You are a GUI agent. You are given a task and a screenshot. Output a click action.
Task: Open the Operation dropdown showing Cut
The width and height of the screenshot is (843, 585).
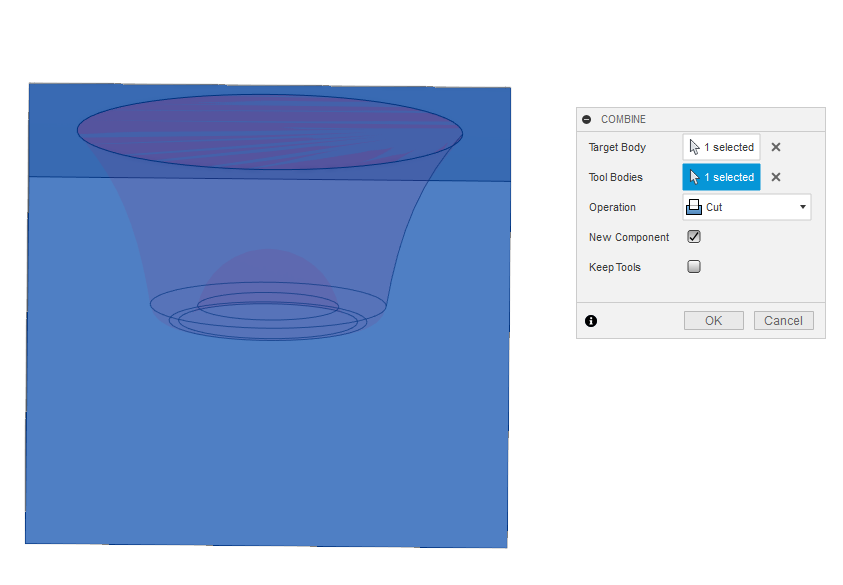(747, 207)
